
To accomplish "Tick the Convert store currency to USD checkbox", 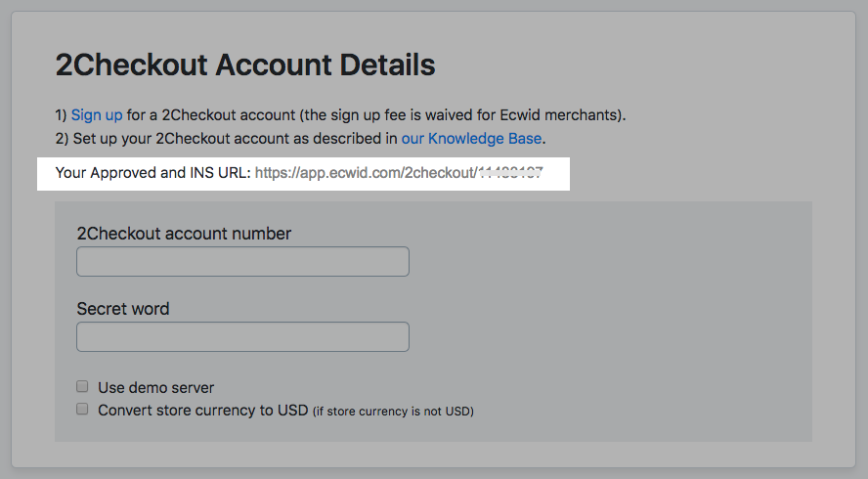I will [83, 410].
